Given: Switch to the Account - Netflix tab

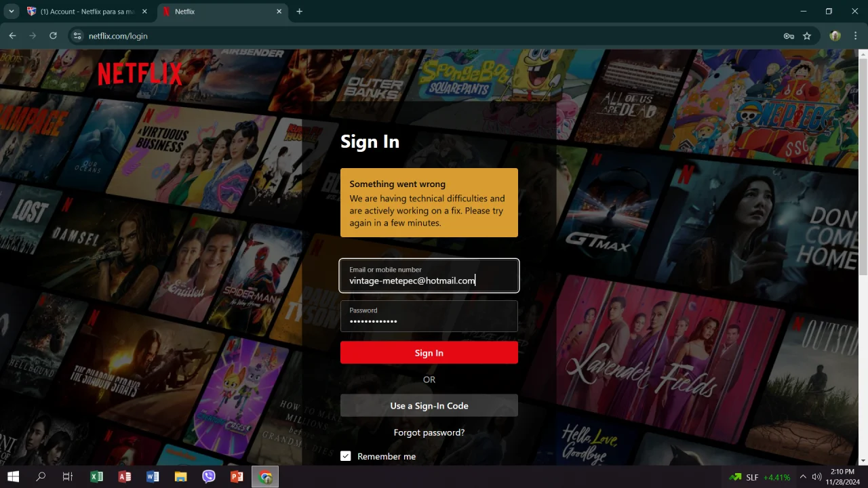Looking at the screenshot, I should click(x=87, y=12).
